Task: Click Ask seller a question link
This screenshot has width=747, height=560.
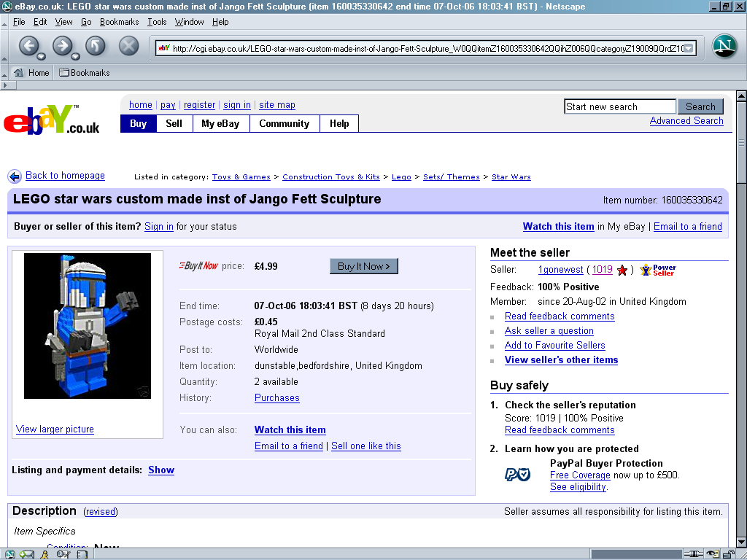Action: click(549, 331)
